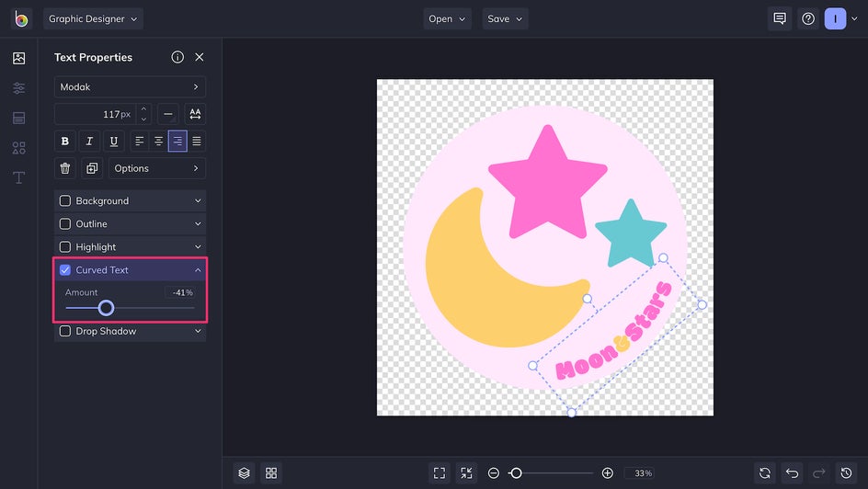Click the line spacing dash icon
This screenshot has height=489, width=868.
[167, 114]
